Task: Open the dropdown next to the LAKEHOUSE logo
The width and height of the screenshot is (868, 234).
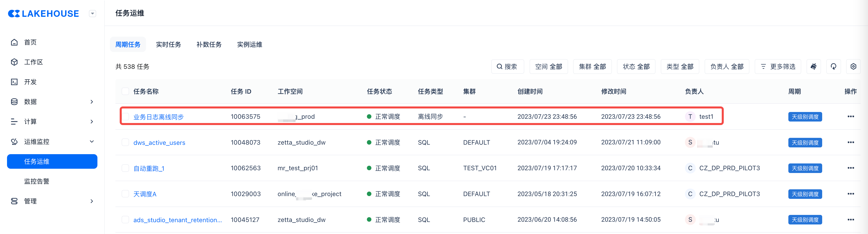Action: [x=92, y=14]
